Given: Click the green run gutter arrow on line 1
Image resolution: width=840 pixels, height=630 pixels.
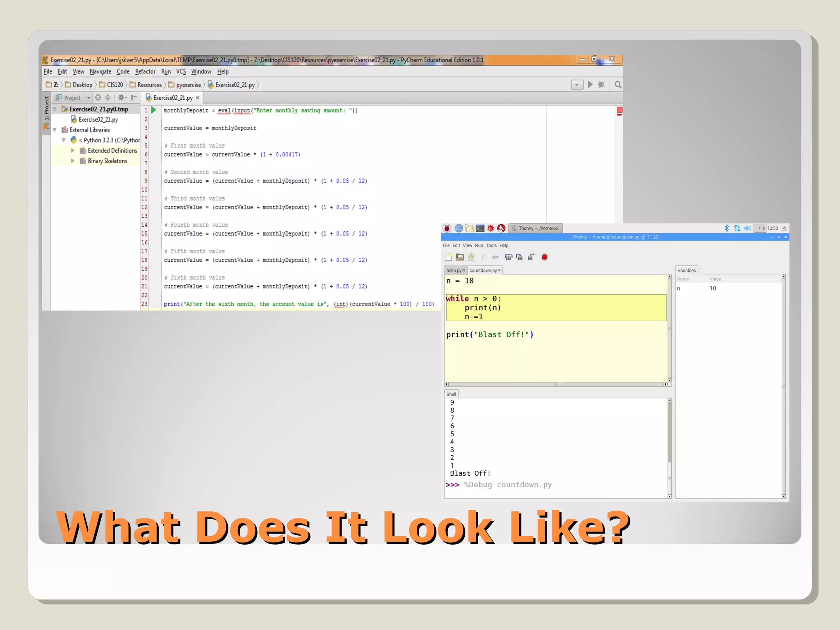Looking at the screenshot, I should (x=154, y=110).
